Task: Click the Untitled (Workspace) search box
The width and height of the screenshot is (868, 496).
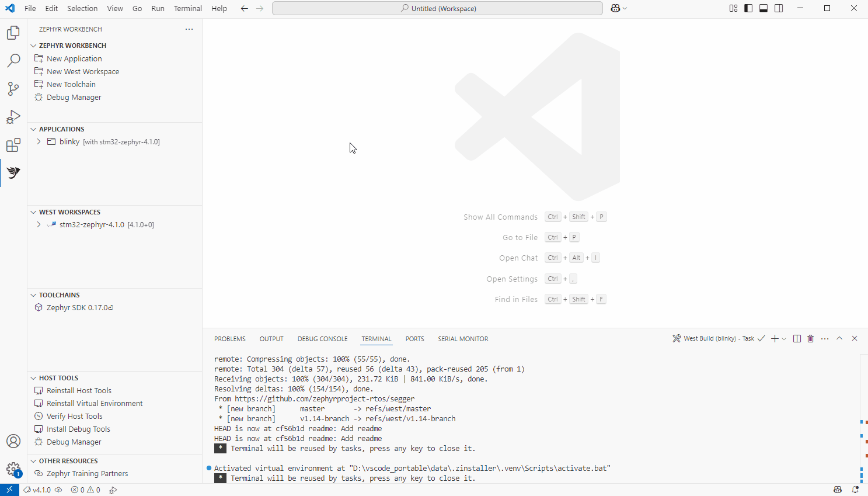Action: click(x=437, y=8)
